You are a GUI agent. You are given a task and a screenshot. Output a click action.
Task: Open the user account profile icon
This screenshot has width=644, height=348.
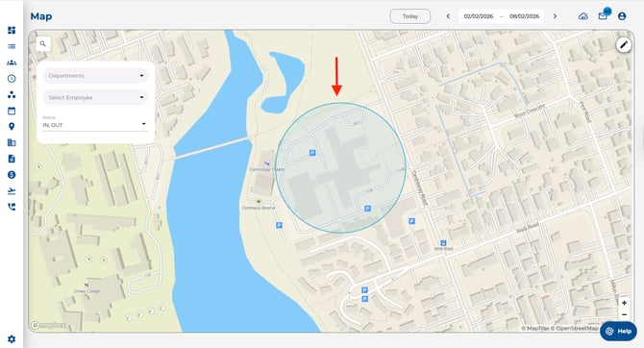point(622,16)
